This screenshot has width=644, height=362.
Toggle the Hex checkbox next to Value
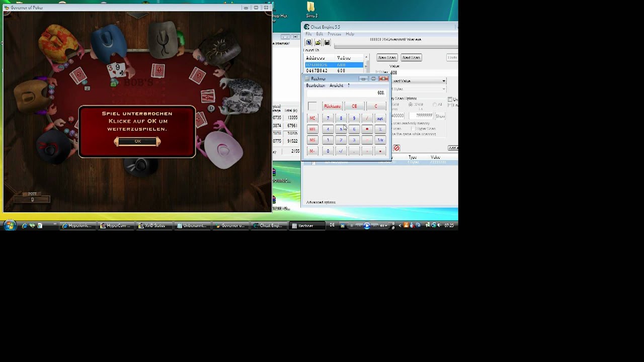(x=378, y=72)
